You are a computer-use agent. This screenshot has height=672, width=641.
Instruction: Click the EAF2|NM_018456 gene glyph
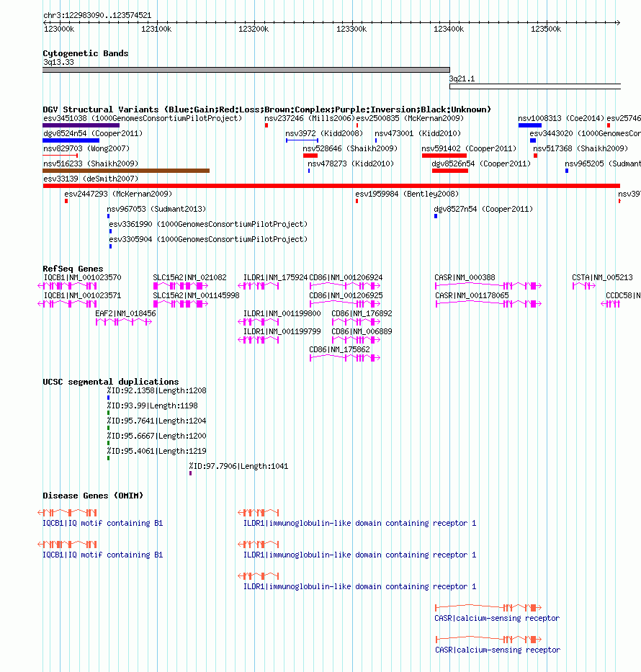pyautogui.click(x=124, y=322)
